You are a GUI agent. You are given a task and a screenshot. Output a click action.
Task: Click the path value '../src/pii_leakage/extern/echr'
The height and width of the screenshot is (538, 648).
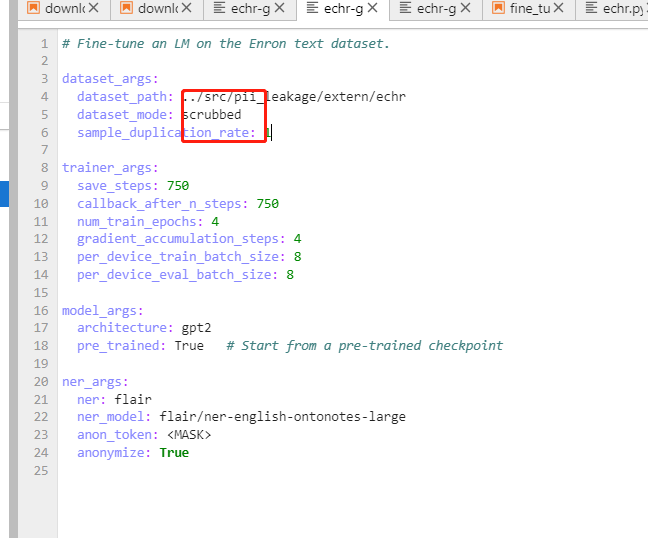(x=294, y=96)
